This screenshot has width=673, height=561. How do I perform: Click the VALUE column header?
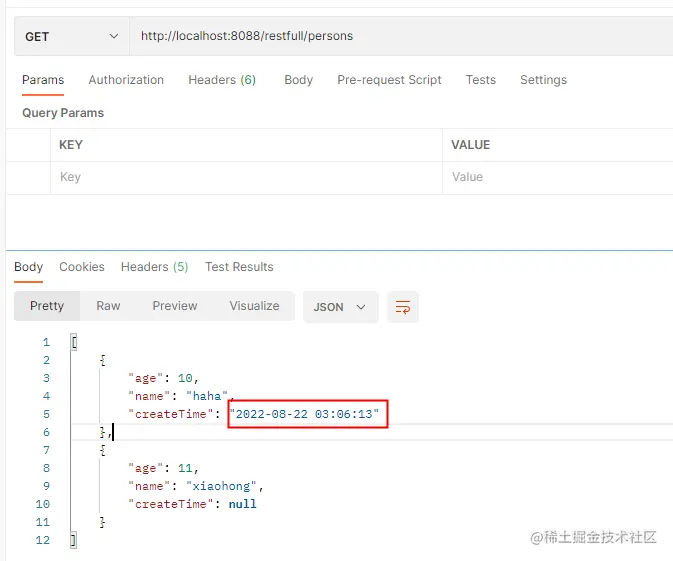tap(470, 145)
